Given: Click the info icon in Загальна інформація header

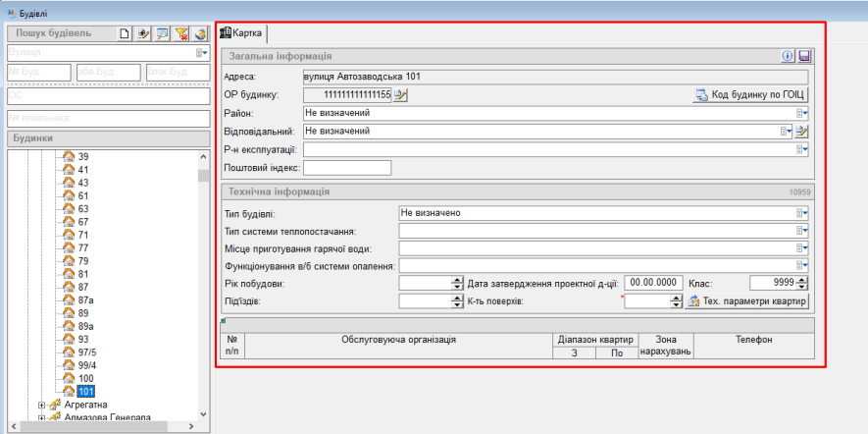Looking at the screenshot, I should coord(788,57).
